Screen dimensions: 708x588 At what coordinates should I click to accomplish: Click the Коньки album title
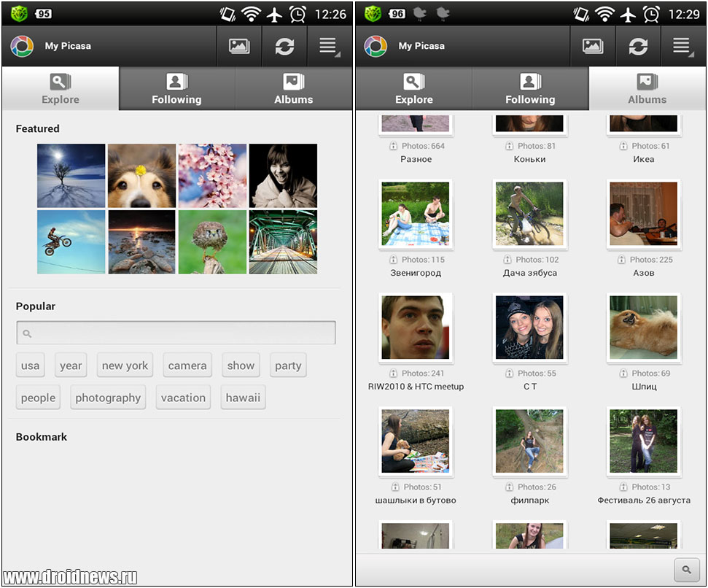click(529, 159)
